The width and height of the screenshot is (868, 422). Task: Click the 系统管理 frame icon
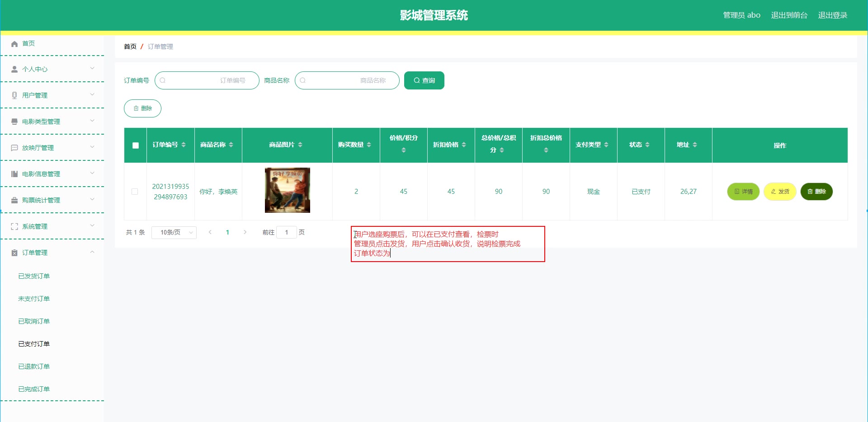[14, 226]
